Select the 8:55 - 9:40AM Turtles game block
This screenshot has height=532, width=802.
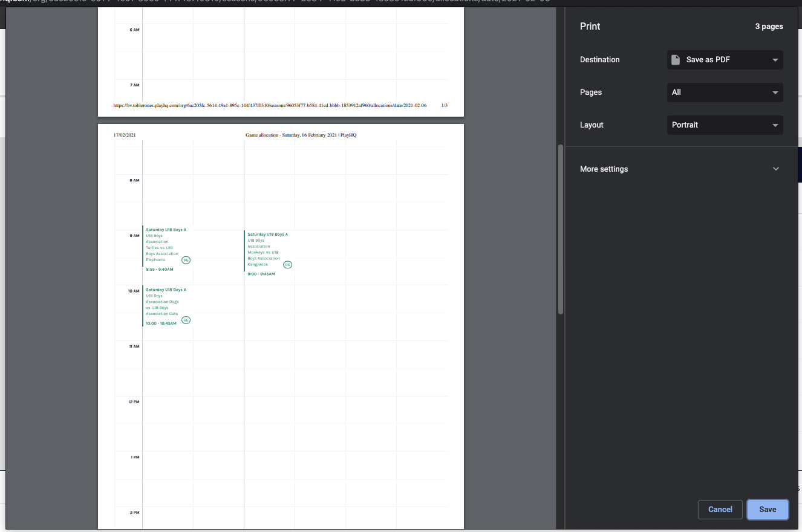coord(163,248)
